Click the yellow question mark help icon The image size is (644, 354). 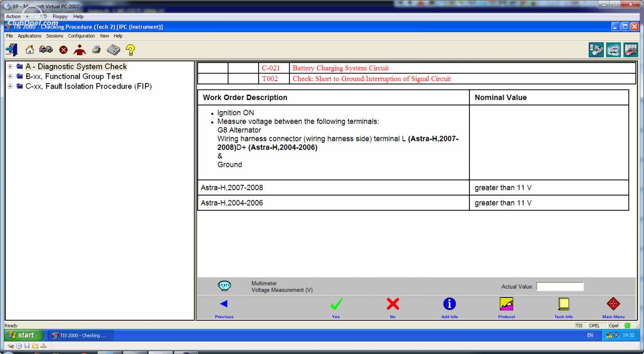(x=130, y=50)
